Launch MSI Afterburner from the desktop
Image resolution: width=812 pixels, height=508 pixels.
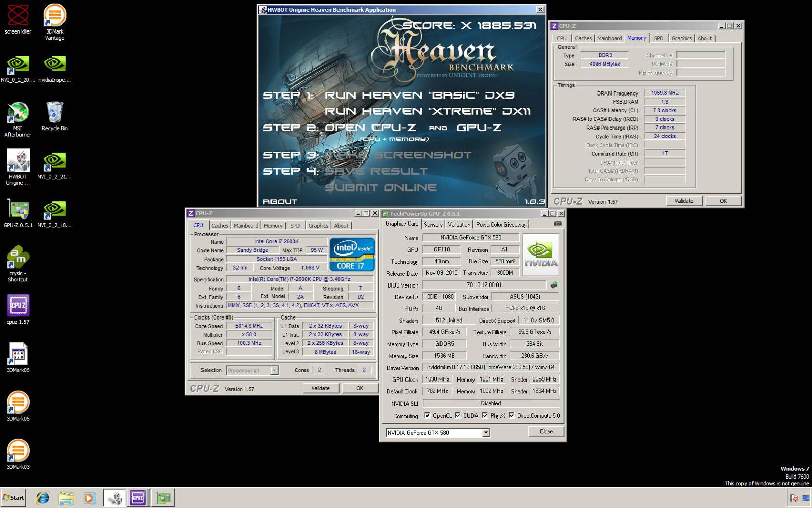(x=18, y=120)
